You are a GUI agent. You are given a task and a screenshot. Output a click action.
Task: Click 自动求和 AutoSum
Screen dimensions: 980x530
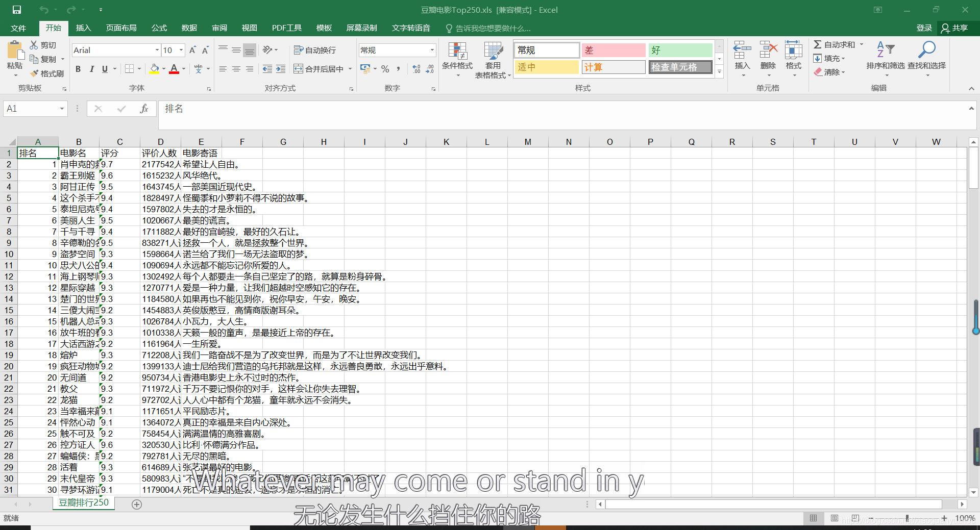(x=835, y=45)
